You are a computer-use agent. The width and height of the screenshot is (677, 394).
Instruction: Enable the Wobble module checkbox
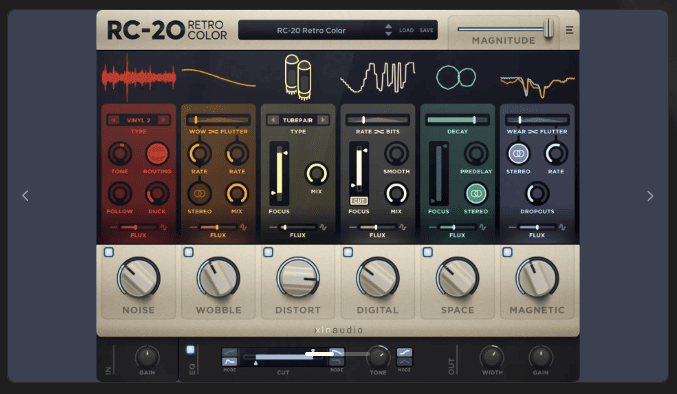tap(188, 252)
